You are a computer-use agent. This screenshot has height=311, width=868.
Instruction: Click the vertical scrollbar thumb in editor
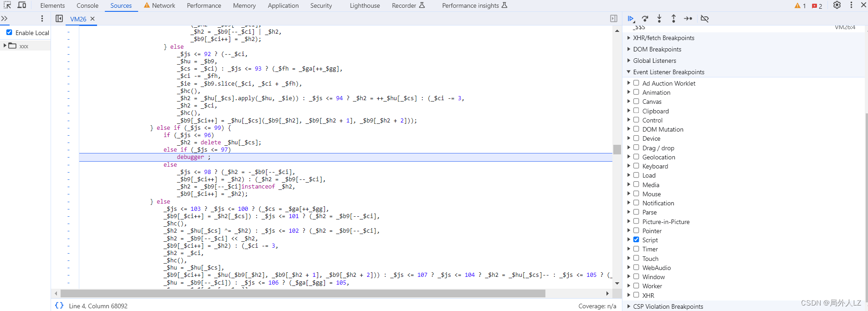[617, 149]
